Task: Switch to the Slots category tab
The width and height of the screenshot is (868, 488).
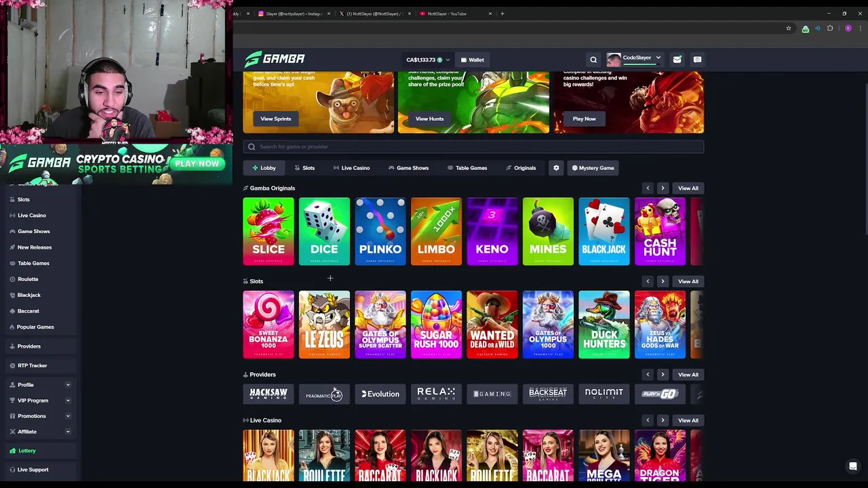Action: tap(304, 168)
